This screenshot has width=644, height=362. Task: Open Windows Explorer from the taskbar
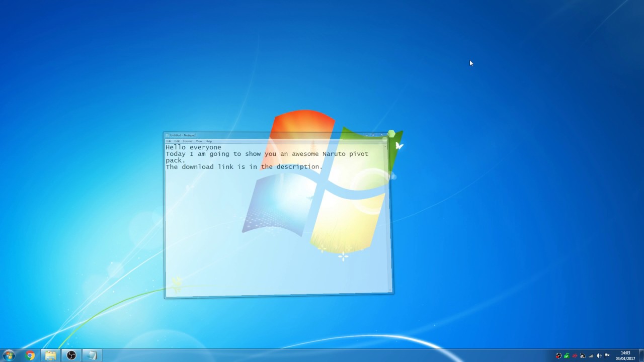pyautogui.click(x=51, y=355)
